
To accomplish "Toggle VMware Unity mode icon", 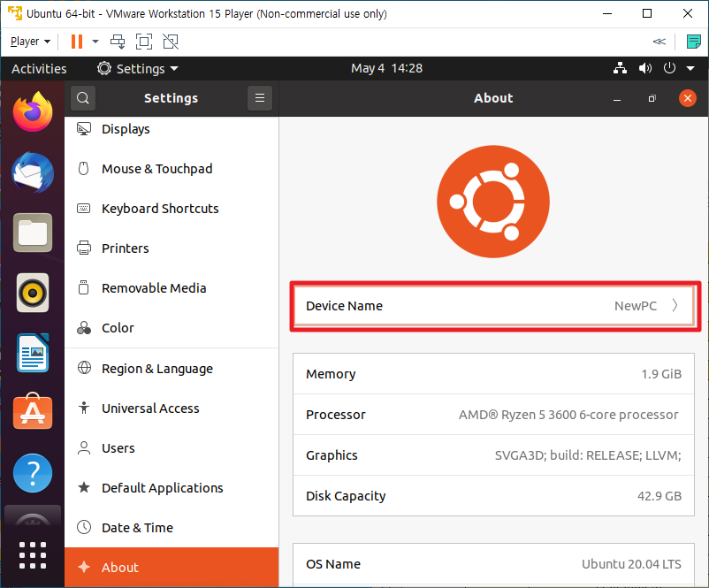I will tap(171, 42).
